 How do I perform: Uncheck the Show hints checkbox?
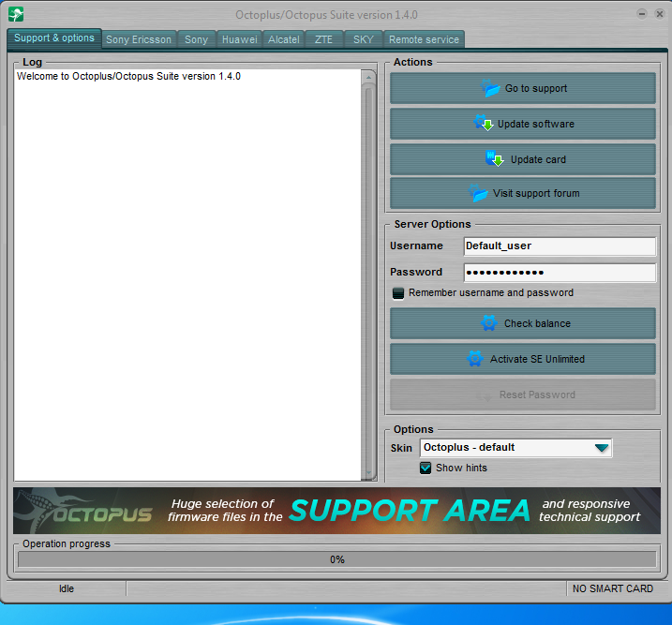(426, 468)
